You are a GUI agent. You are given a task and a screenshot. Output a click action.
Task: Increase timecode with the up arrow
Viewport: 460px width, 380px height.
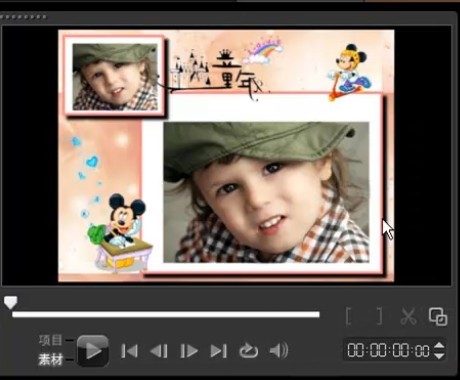click(439, 345)
